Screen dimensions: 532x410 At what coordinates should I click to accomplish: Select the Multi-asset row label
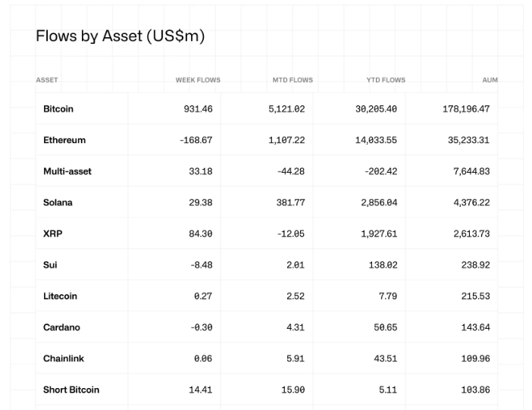click(67, 171)
